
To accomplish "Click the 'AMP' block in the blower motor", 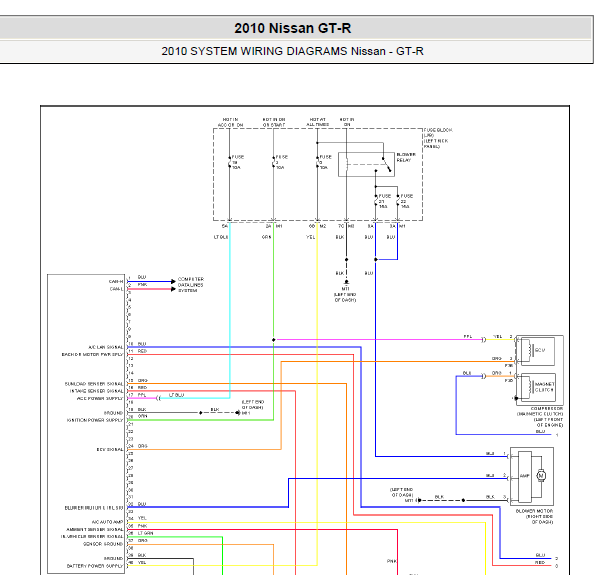I will coord(525,476).
